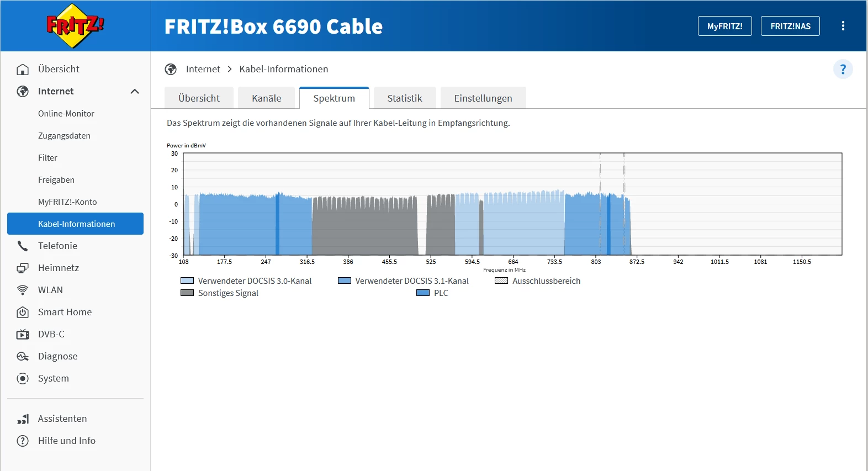Image resolution: width=868 pixels, height=471 pixels.
Task: Click the DOCSIS 3.0-Kanal legend swatch
Action: click(187, 281)
